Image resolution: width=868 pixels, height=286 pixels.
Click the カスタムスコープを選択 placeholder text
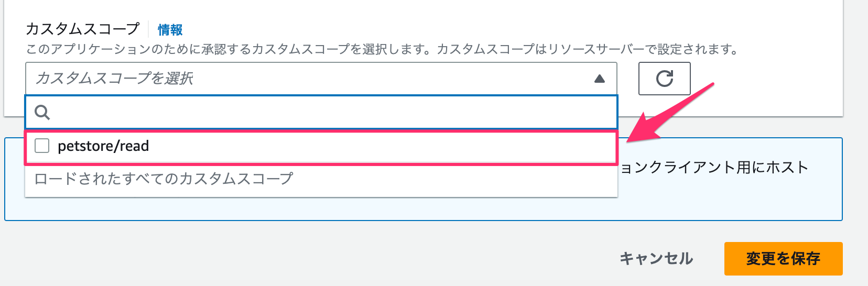[114, 79]
